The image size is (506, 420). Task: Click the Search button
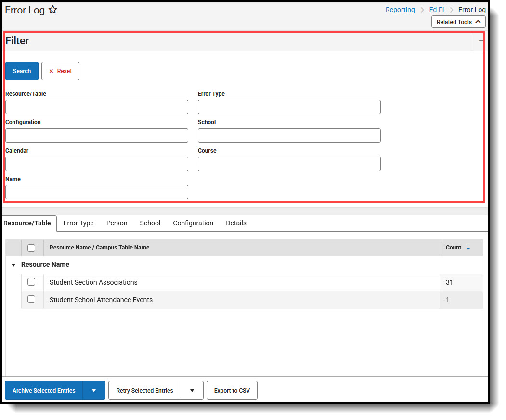coord(22,71)
